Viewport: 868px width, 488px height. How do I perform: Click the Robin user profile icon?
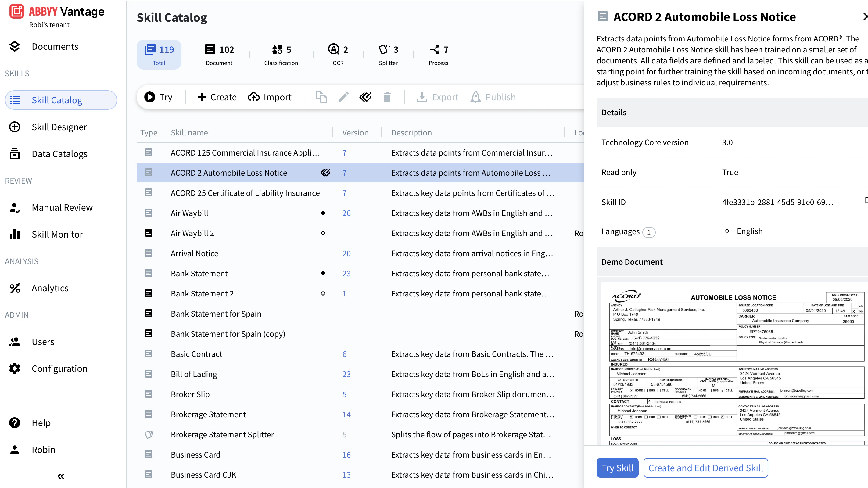(x=15, y=450)
